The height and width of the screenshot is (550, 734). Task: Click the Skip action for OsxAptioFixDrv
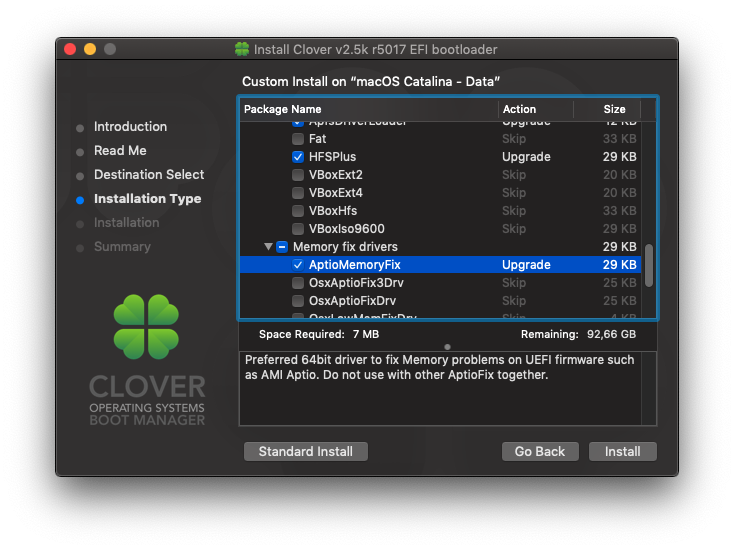pos(514,301)
